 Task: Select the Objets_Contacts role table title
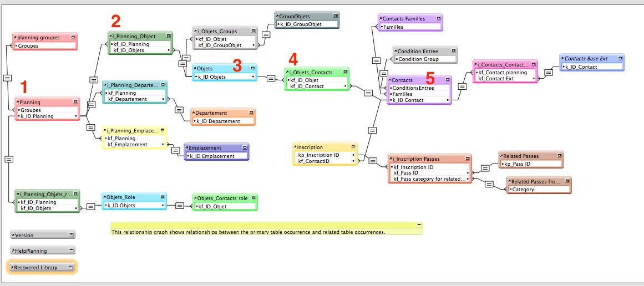(222, 198)
